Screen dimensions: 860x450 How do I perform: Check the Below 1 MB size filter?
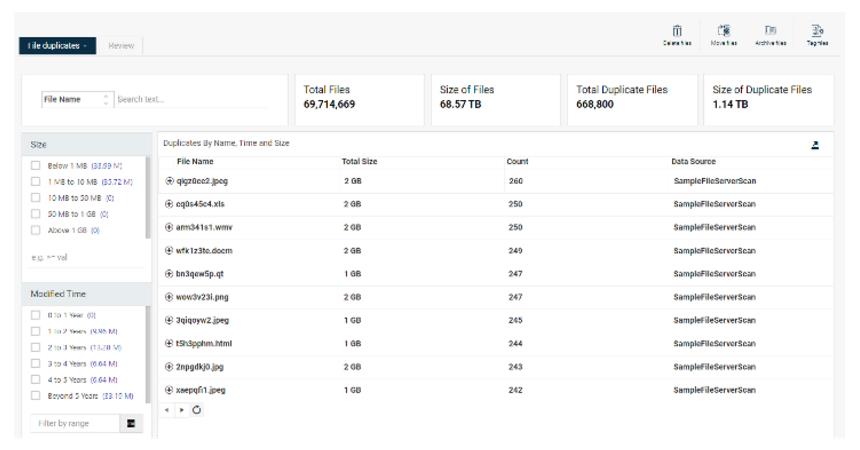point(36,166)
